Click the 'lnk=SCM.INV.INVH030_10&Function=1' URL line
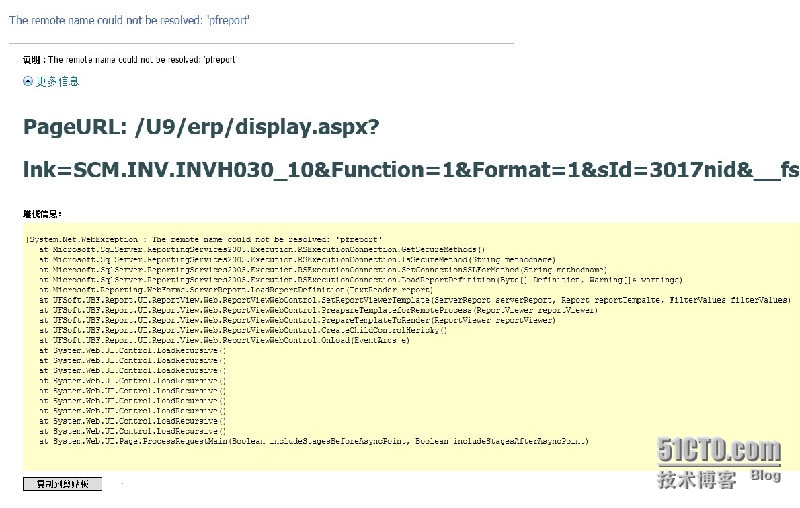Viewport: 800px width, 508px height. click(411, 170)
